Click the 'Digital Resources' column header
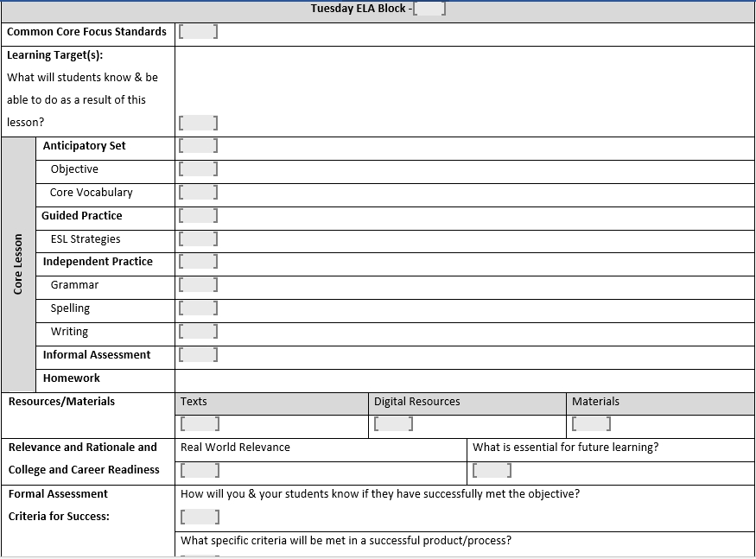The height and width of the screenshot is (559, 756). (417, 401)
